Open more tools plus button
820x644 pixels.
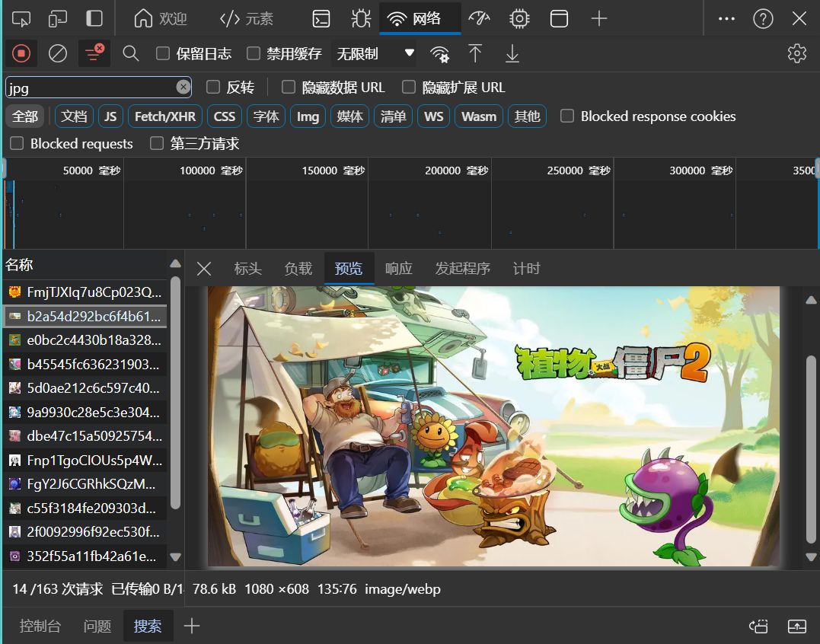point(598,19)
